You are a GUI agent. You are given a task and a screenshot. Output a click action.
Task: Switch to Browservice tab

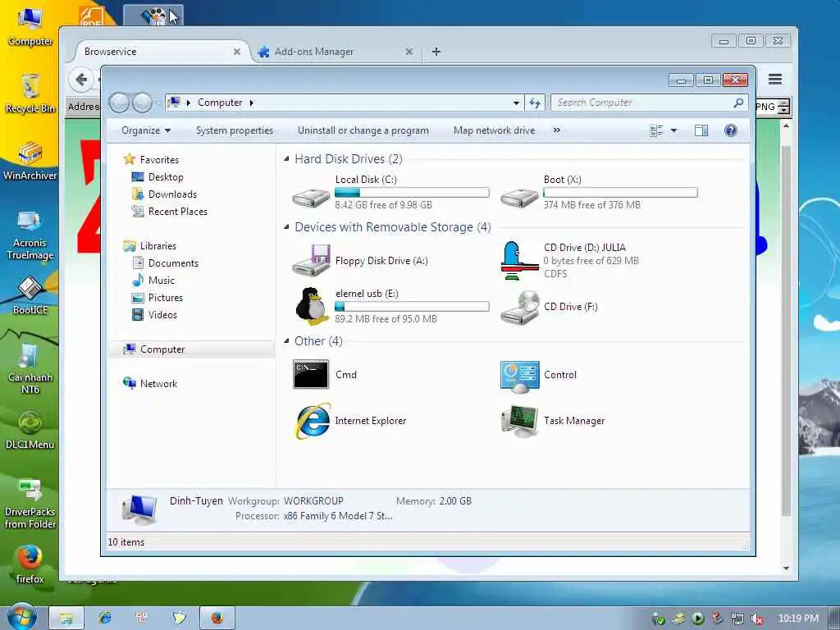point(161,52)
